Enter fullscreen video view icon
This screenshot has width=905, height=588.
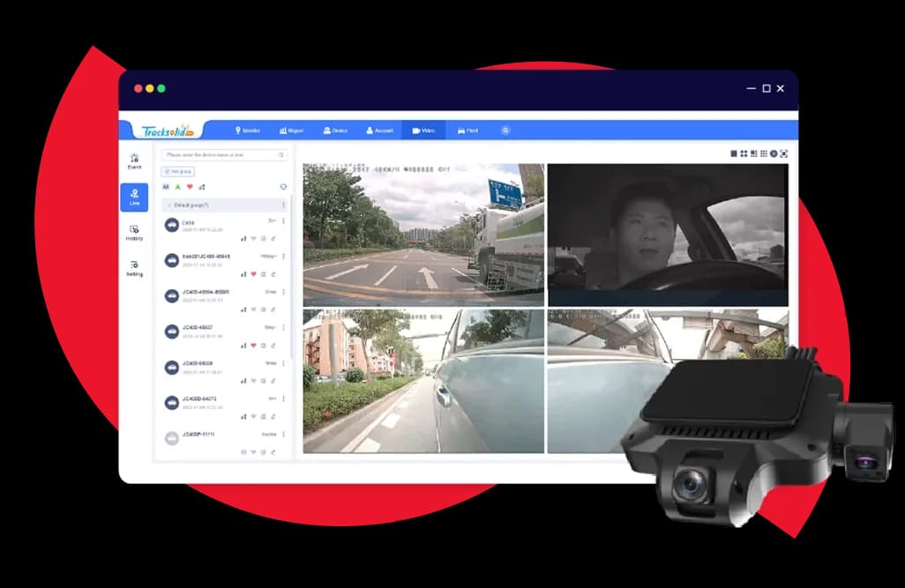(x=782, y=153)
